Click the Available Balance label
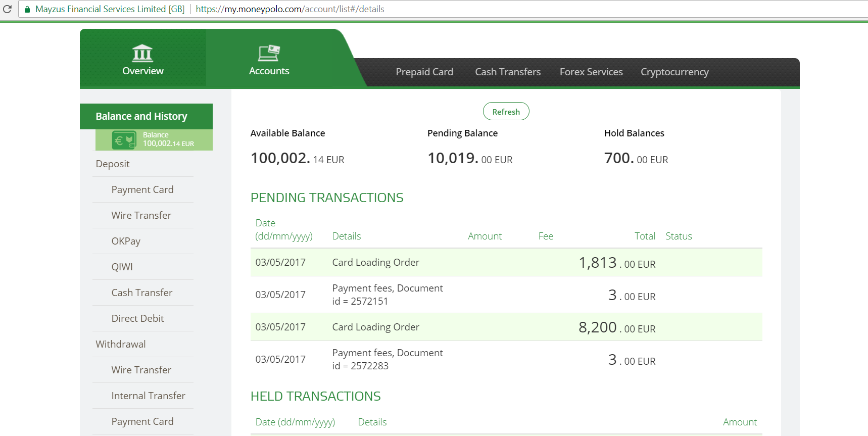868x436 pixels. (287, 133)
